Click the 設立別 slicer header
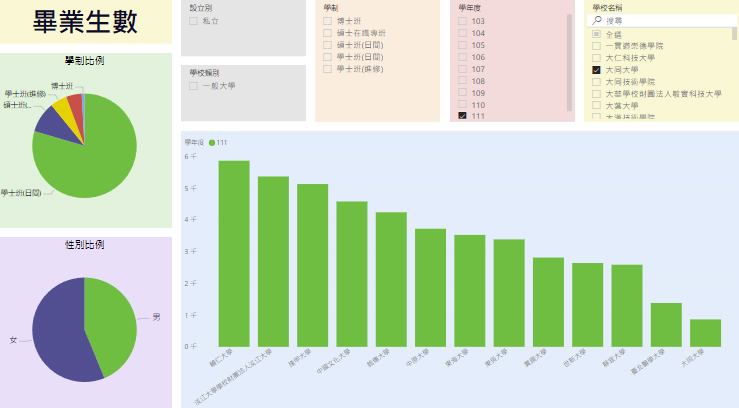The height and width of the screenshot is (408, 739). [201, 8]
